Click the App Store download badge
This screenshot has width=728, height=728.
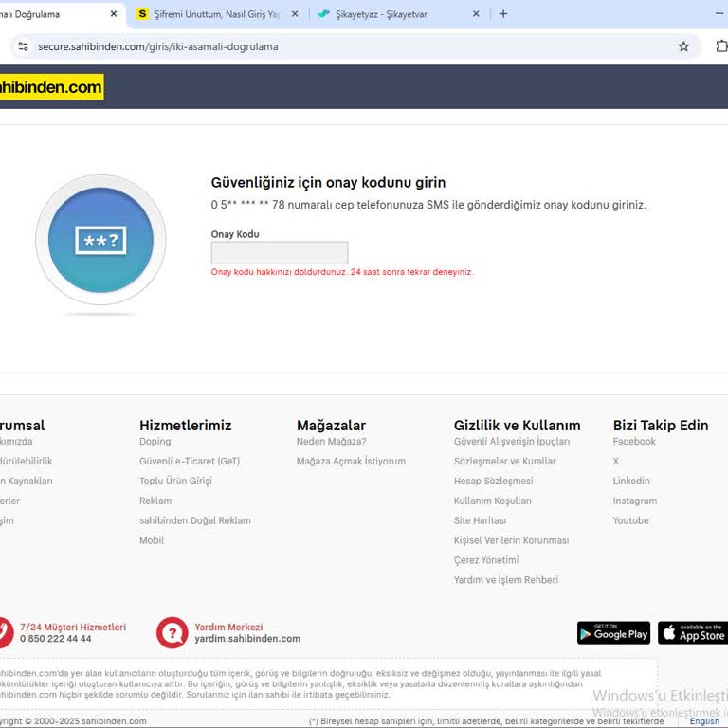(x=693, y=633)
